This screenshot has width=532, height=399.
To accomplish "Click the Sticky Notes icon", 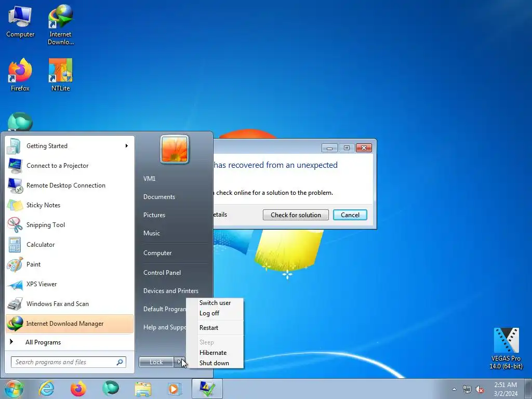I will point(14,205).
